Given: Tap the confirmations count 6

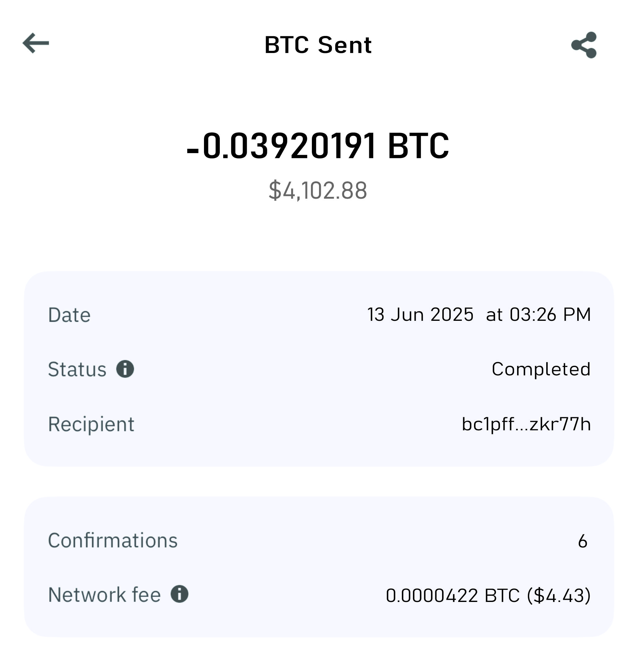Looking at the screenshot, I should click(583, 541).
